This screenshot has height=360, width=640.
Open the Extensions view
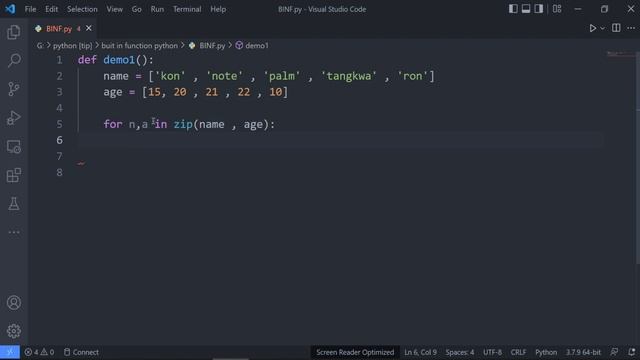(13, 175)
